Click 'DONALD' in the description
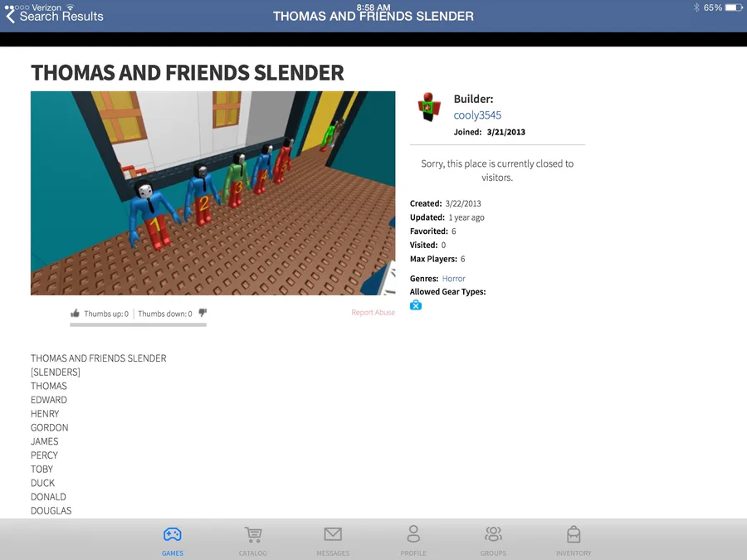This screenshot has width=747, height=560. coord(49,496)
